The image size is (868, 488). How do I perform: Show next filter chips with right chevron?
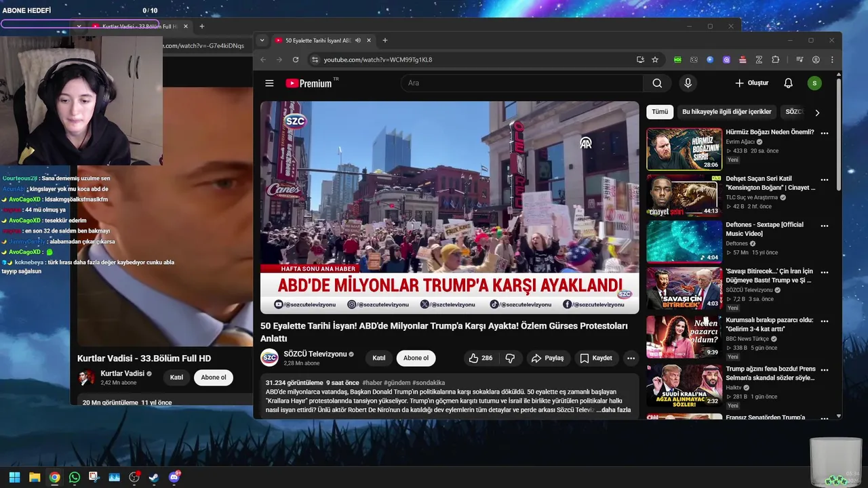[x=817, y=113]
